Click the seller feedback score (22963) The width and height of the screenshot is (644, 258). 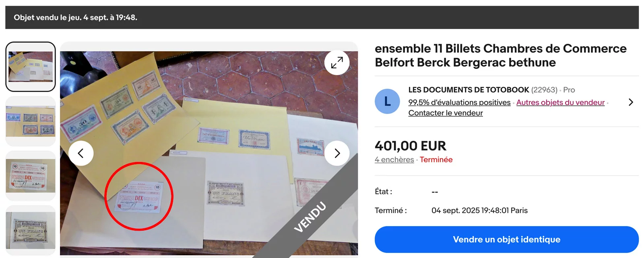(x=544, y=90)
